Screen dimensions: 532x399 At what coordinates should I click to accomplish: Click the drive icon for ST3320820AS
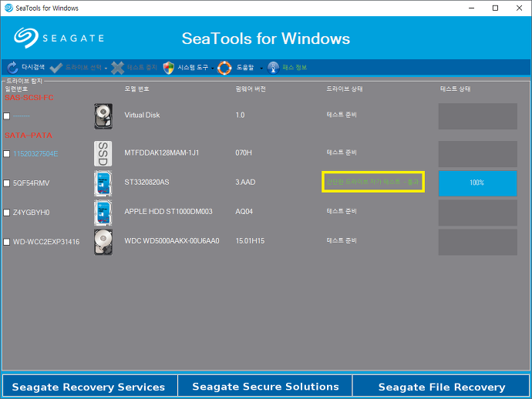[x=103, y=183]
